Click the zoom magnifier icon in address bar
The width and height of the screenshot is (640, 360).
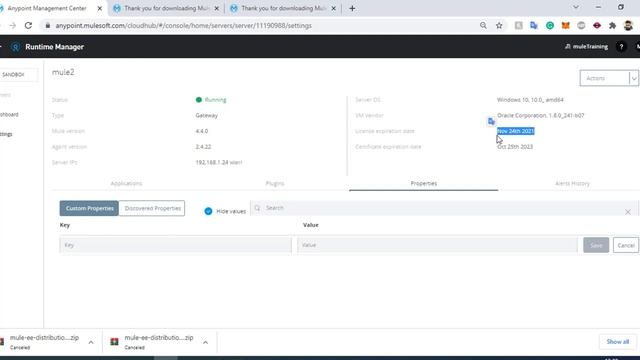483,25
